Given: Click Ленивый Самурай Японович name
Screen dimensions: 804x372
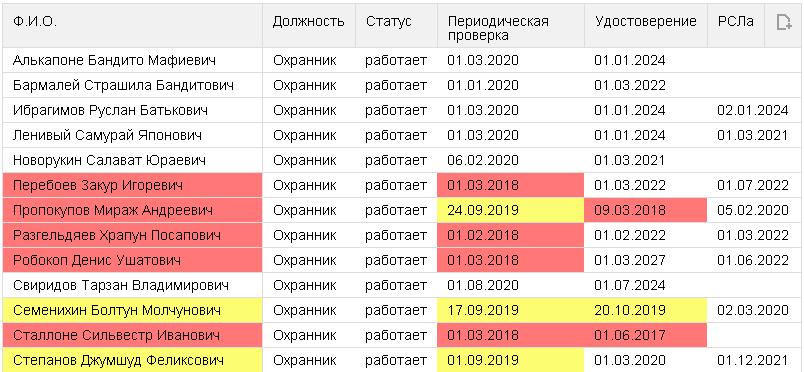Looking at the screenshot, I should coord(107,135).
